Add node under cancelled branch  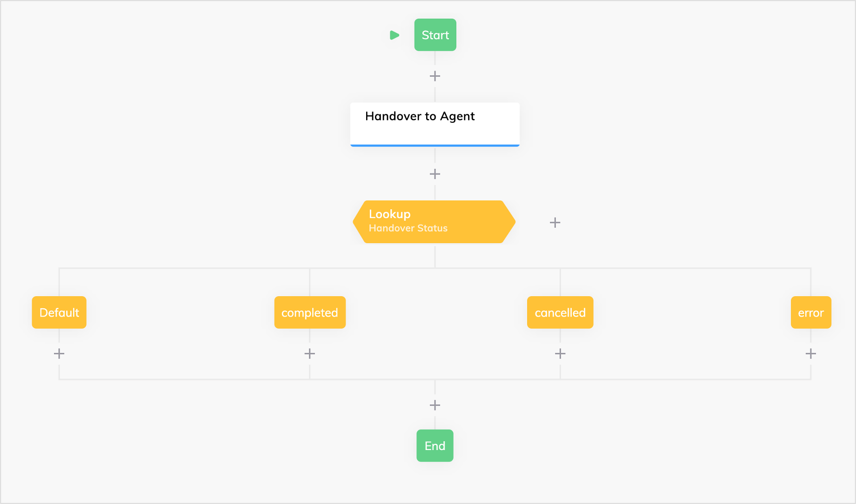point(560,354)
